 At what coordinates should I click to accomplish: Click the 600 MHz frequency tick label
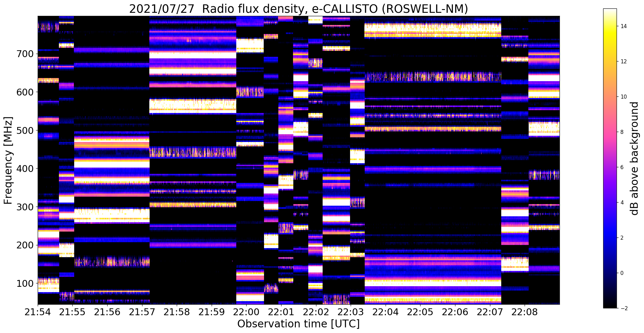tap(25, 92)
